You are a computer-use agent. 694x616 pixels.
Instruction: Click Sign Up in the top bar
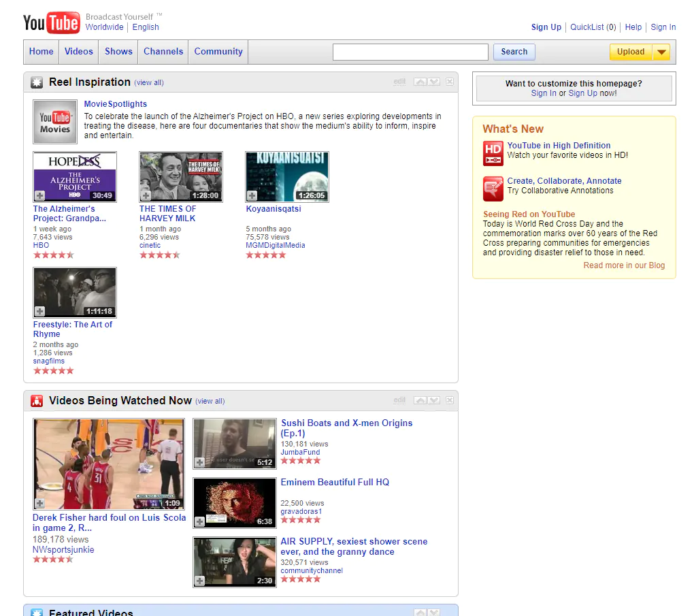(x=546, y=27)
